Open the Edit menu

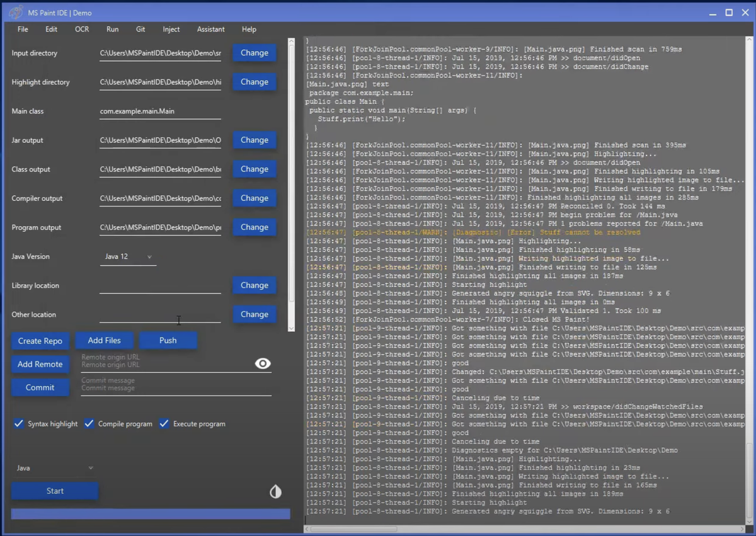pyautogui.click(x=51, y=29)
